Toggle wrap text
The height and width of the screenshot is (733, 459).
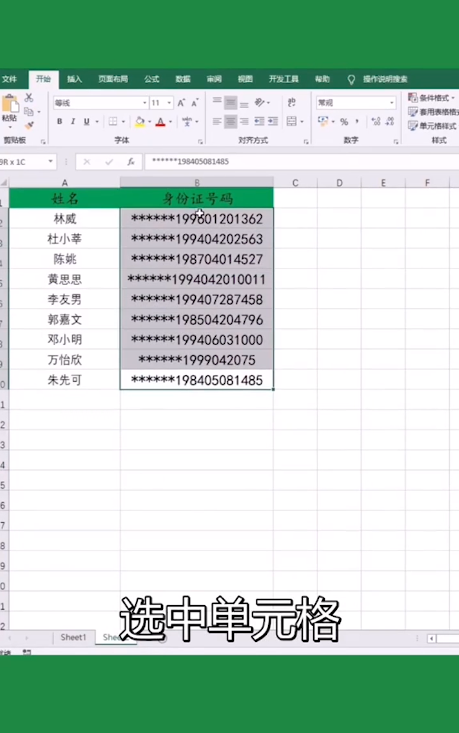pyautogui.click(x=292, y=102)
